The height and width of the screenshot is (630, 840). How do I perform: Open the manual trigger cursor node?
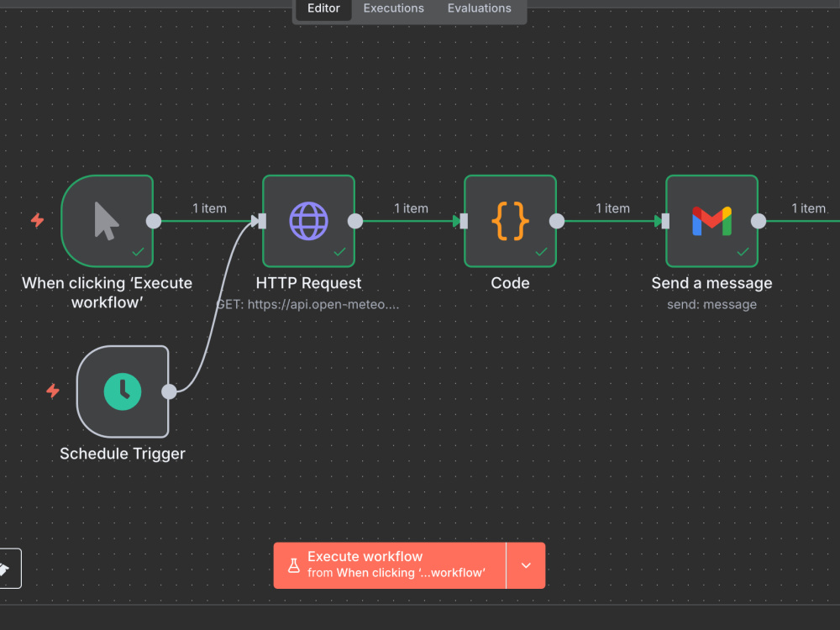pyautogui.click(x=108, y=221)
